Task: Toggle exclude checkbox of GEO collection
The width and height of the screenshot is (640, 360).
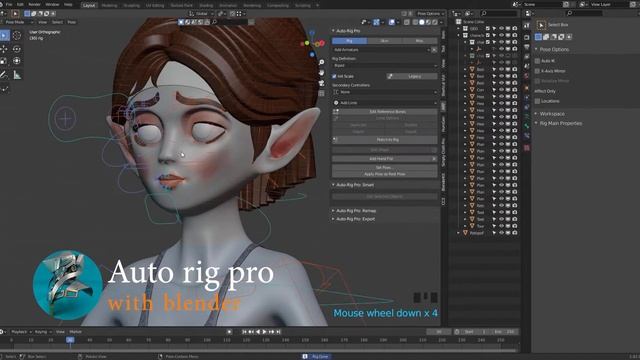Action: pyautogui.click(x=488, y=29)
